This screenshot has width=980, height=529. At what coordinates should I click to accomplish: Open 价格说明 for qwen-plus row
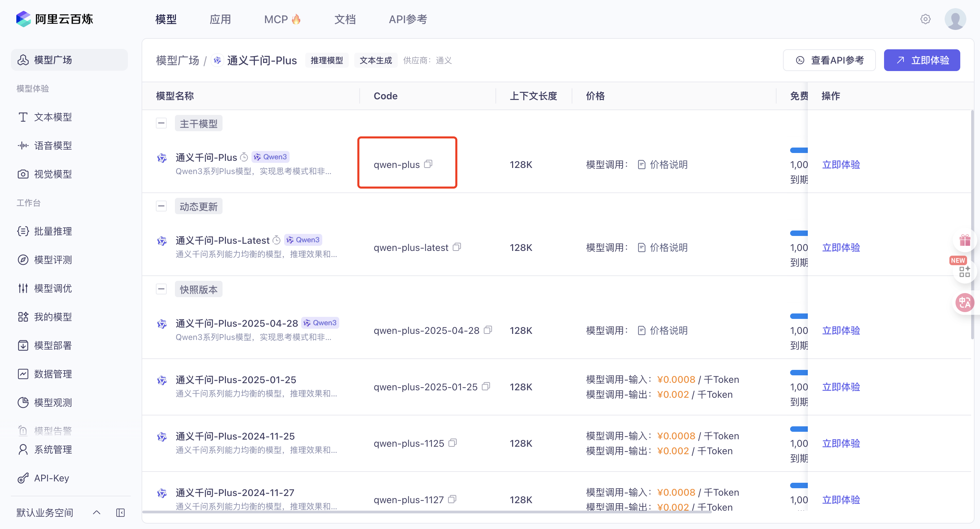coord(662,165)
